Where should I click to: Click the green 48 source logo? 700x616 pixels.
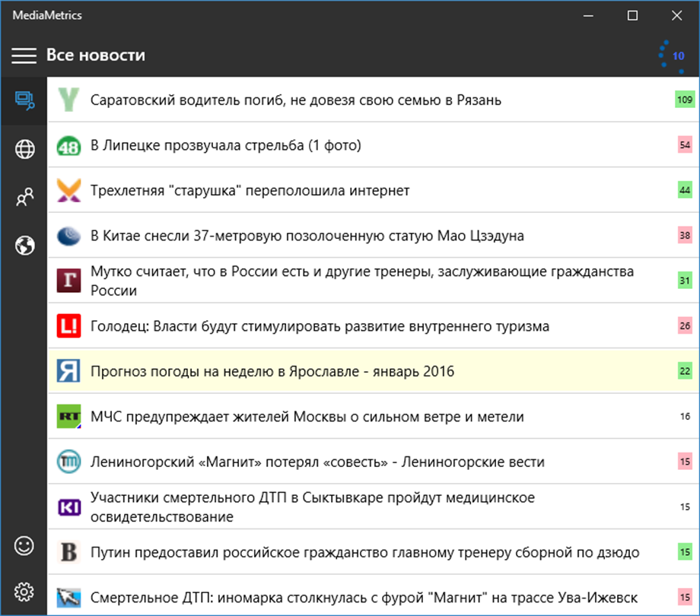(x=68, y=146)
